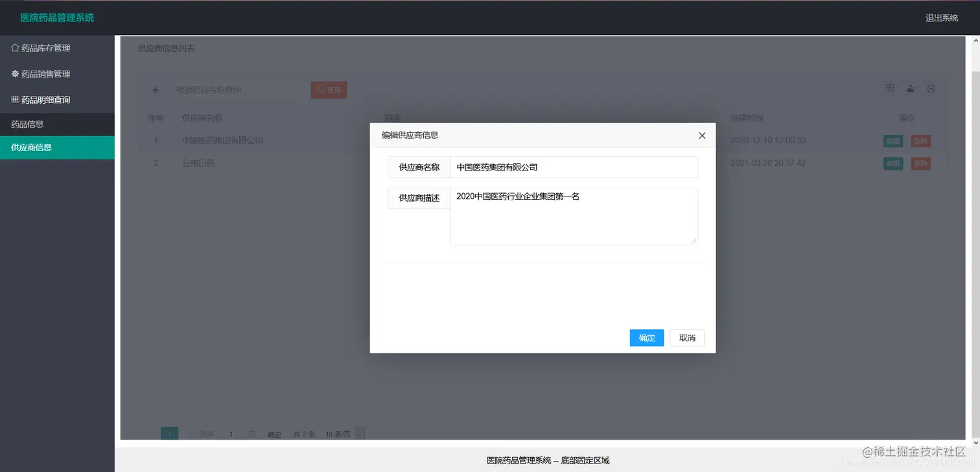Click the print icon in table toolbar

[931, 88]
